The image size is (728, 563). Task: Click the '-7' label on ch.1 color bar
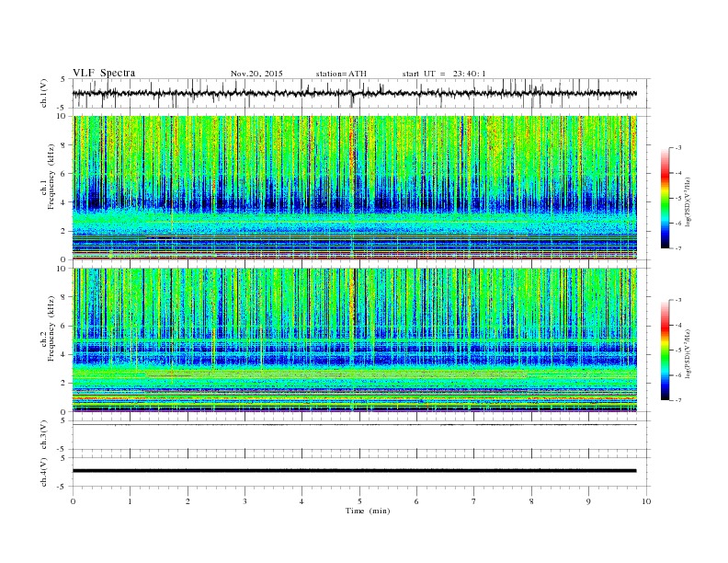(x=678, y=248)
